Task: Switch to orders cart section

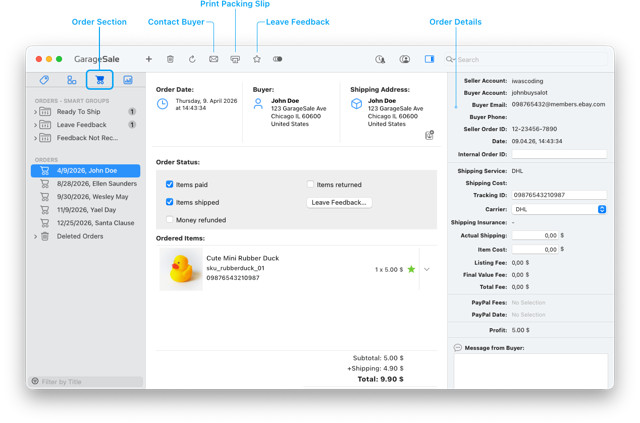Action: pyautogui.click(x=100, y=80)
